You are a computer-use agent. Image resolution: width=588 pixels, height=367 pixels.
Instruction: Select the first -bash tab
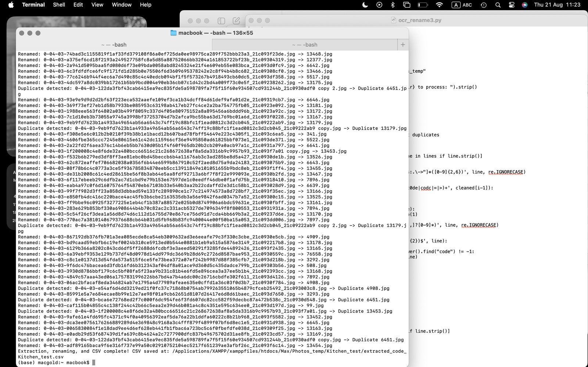(x=114, y=45)
